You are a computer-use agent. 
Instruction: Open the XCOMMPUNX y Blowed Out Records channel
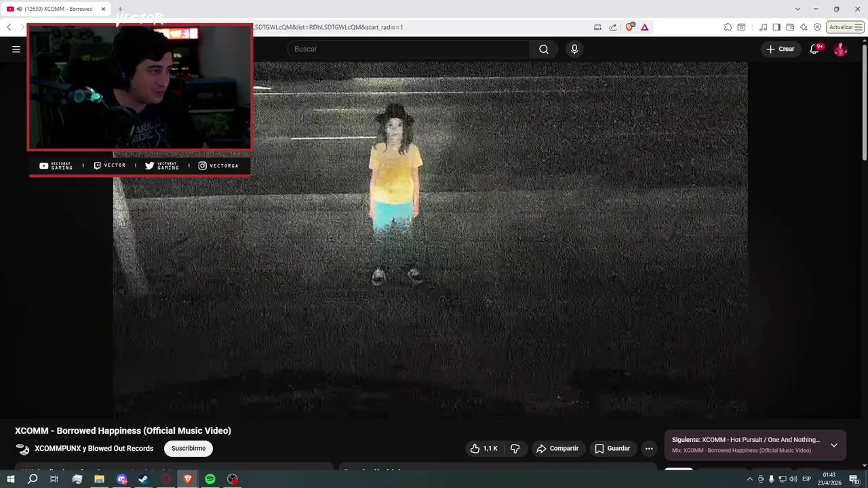(94, 448)
